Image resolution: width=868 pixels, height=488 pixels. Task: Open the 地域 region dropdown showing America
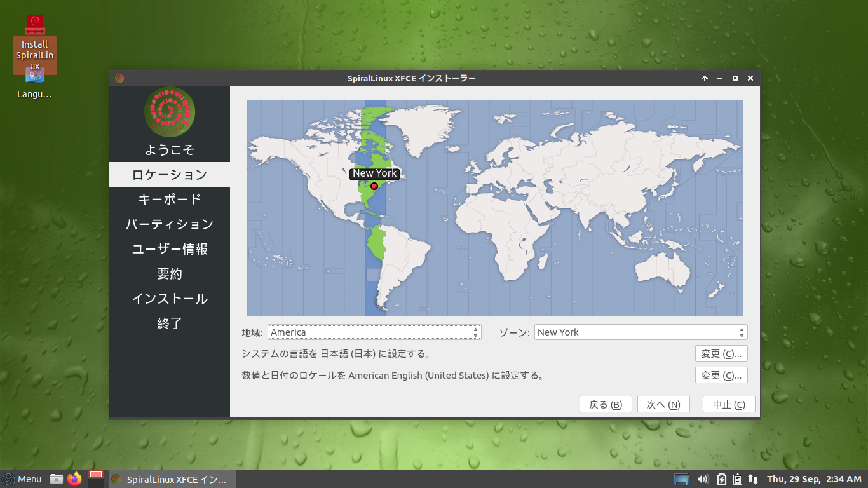[x=374, y=332]
